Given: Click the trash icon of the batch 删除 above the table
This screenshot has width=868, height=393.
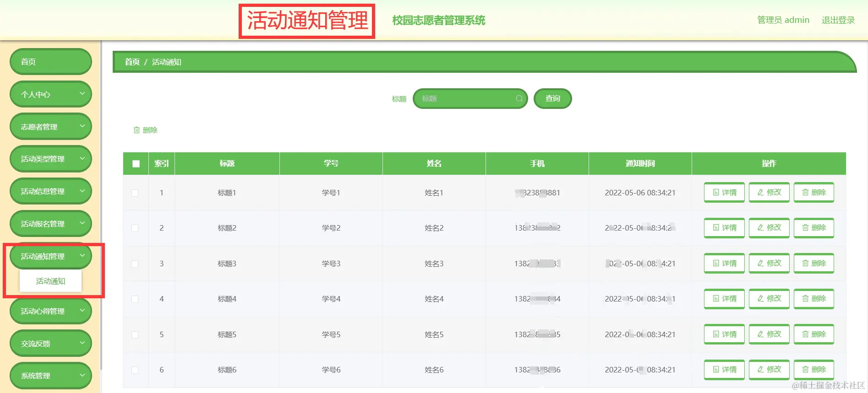Looking at the screenshot, I should (x=136, y=130).
